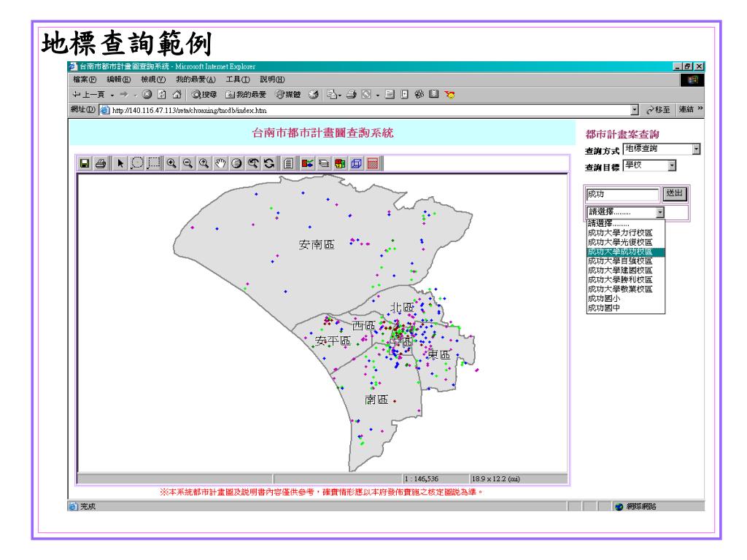The width and height of the screenshot is (747, 560).
Task: Select the circular selection tool
Action: pos(136,164)
